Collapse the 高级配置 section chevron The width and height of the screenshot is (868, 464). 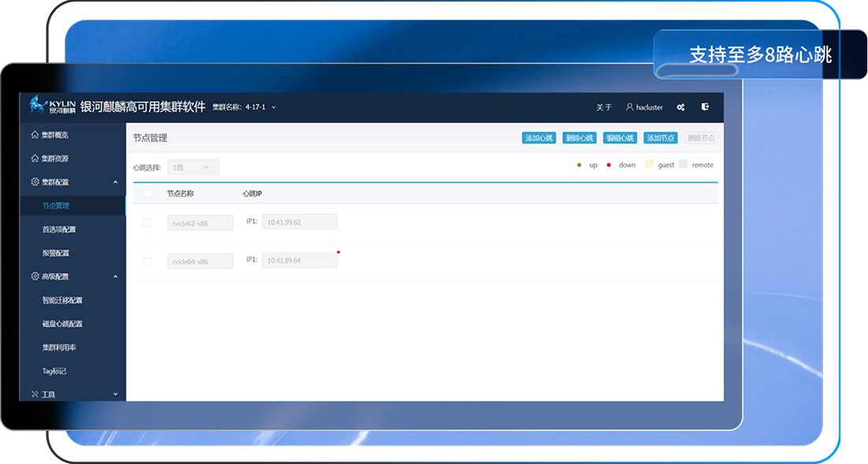tap(115, 277)
